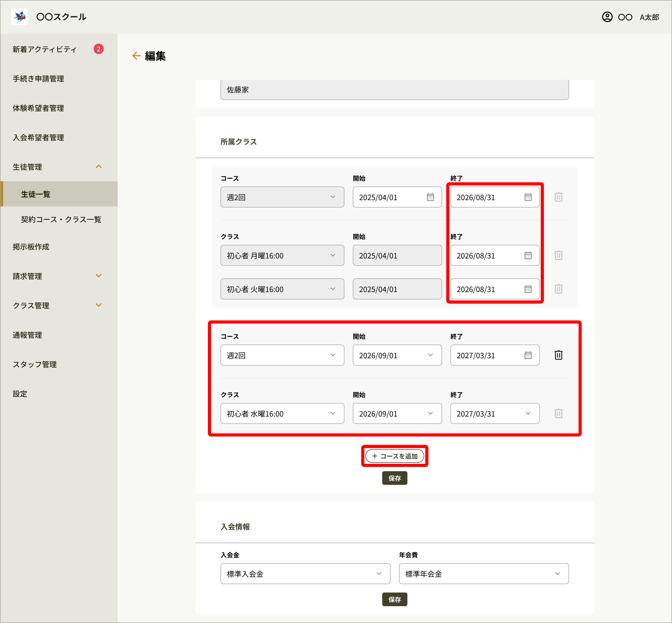Image resolution: width=672 pixels, height=623 pixels.
Task: Open calendar for first course start date 2025/04/01
Action: point(430,197)
